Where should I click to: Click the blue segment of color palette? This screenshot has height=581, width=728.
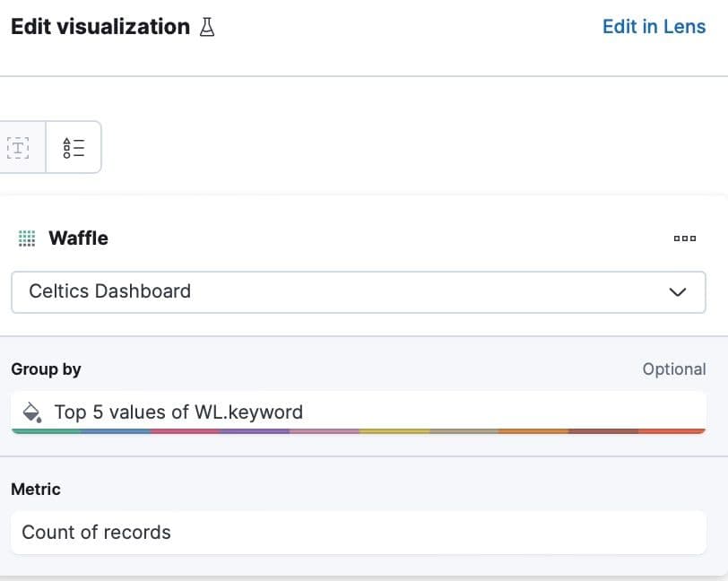pyautogui.click(x=116, y=431)
